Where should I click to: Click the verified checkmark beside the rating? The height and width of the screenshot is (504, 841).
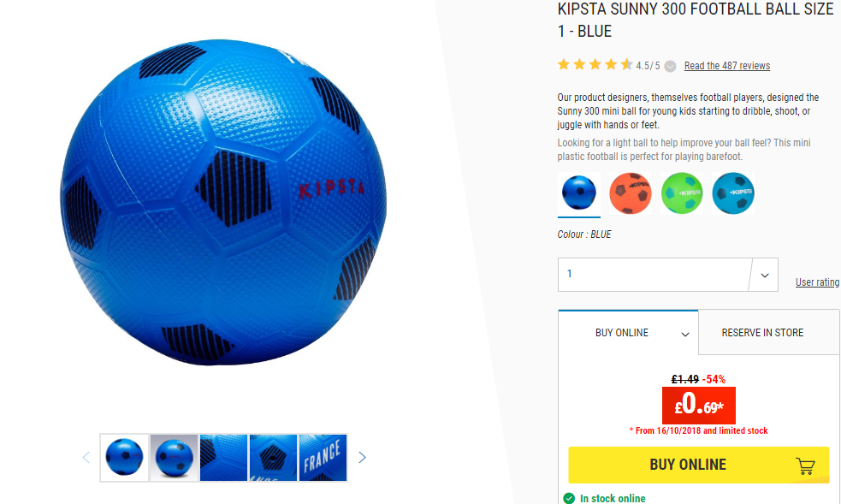tap(670, 66)
